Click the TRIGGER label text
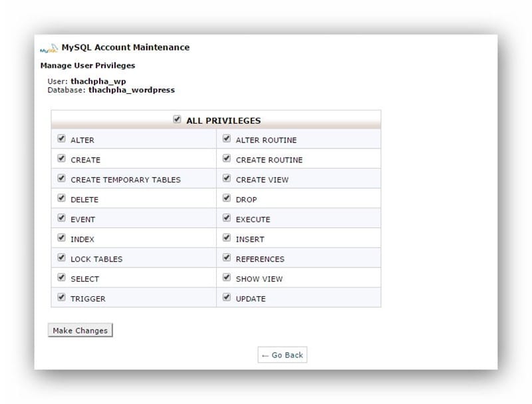This screenshot has width=532, height=404. pos(88,299)
